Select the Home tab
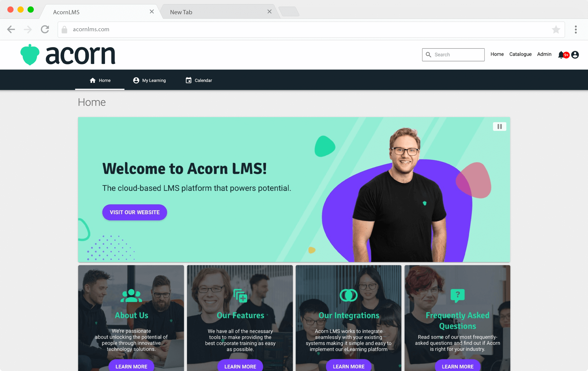 click(x=100, y=80)
